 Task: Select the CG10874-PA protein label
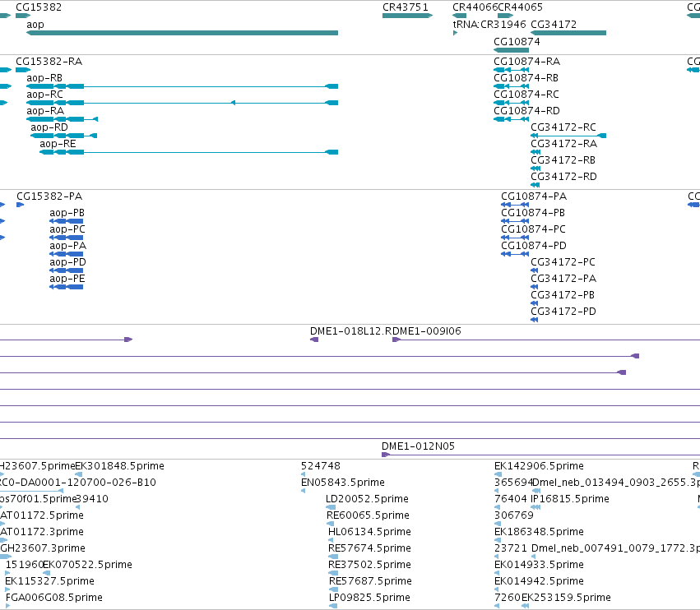534,196
